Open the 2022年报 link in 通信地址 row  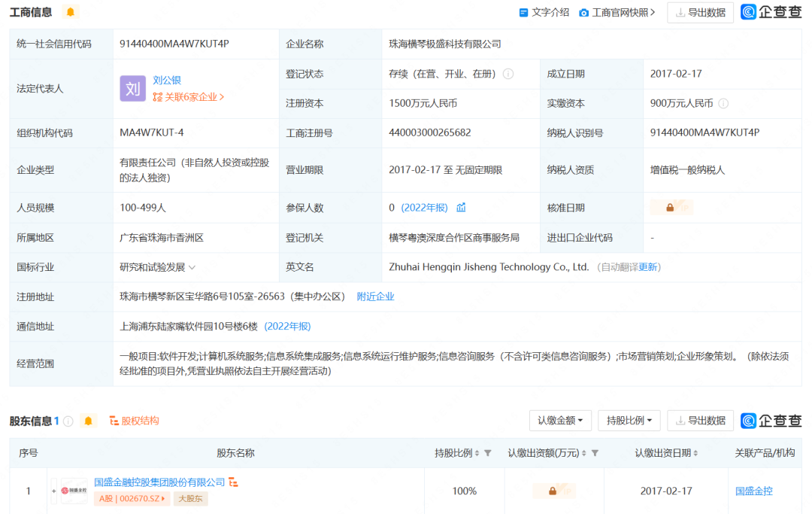coord(287,327)
